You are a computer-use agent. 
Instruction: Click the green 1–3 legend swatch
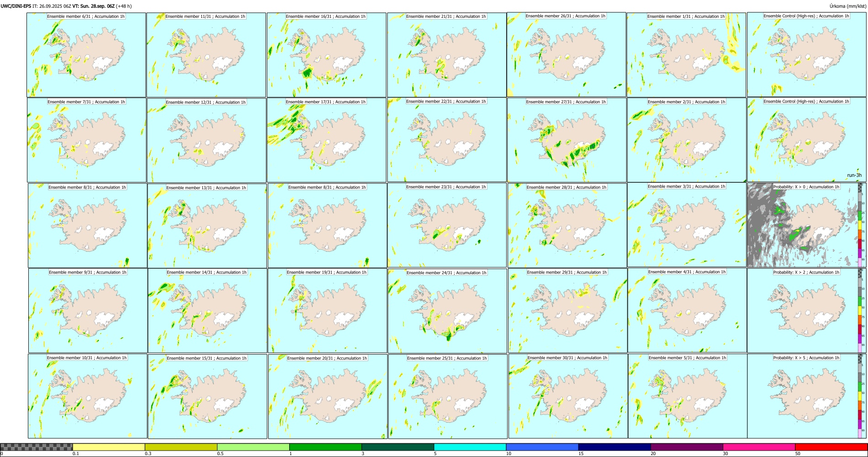click(325, 447)
